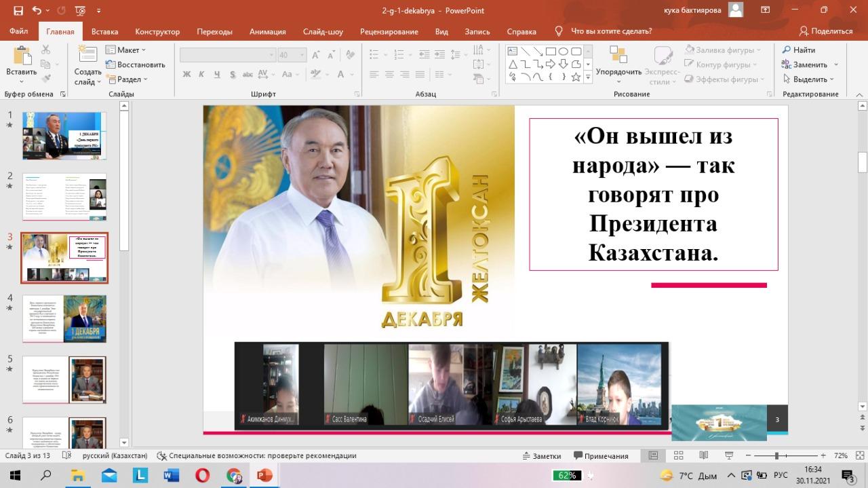Pick the rectangle shape from shapes gallery

click(551, 52)
